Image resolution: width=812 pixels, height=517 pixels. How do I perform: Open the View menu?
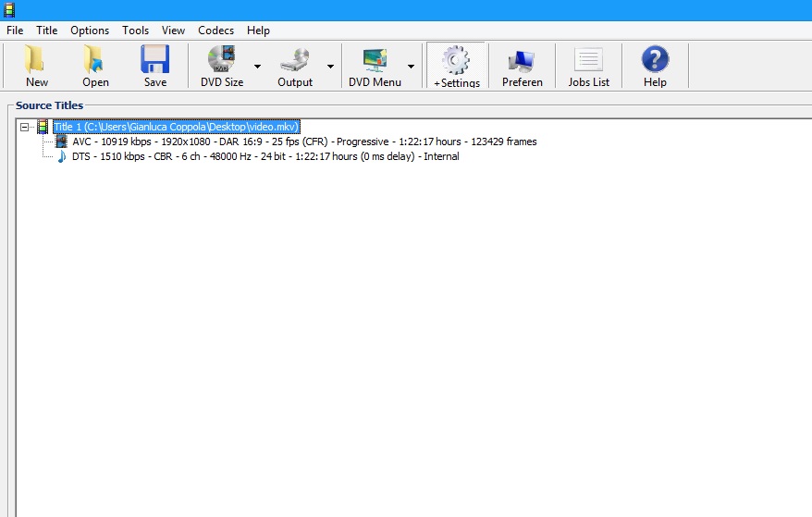173,31
